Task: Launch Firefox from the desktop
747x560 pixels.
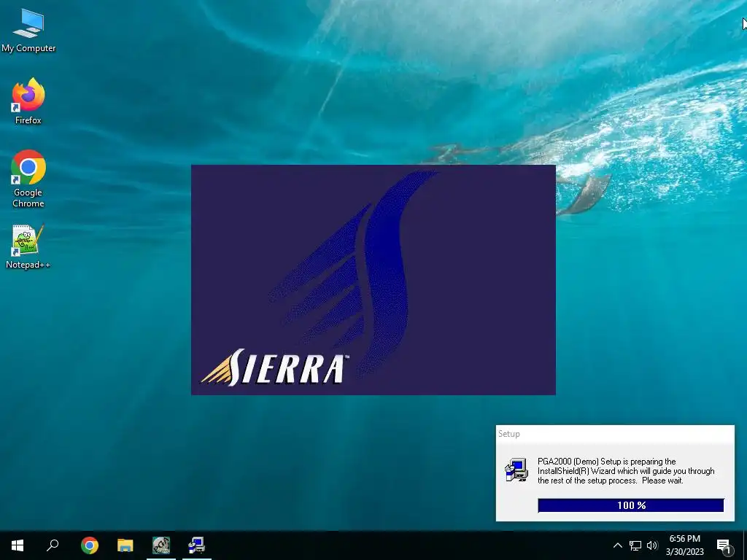Action: click(x=28, y=101)
